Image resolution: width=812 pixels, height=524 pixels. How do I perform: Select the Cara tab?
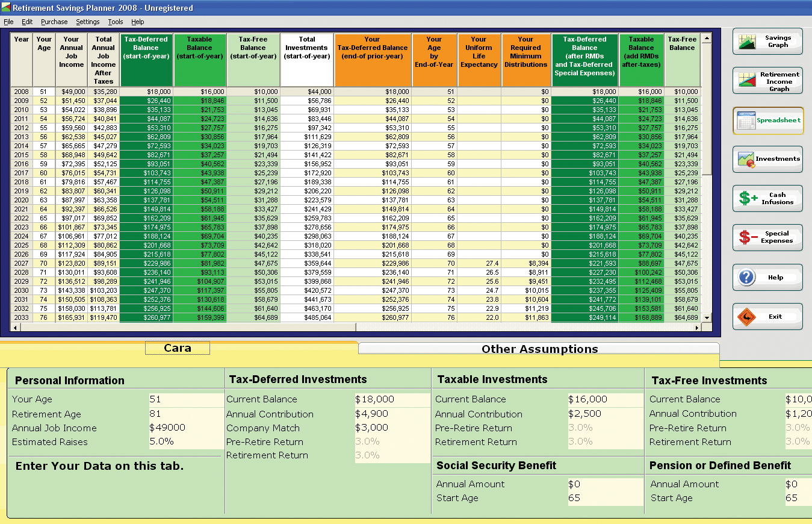pyautogui.click(x=178, y=348)
